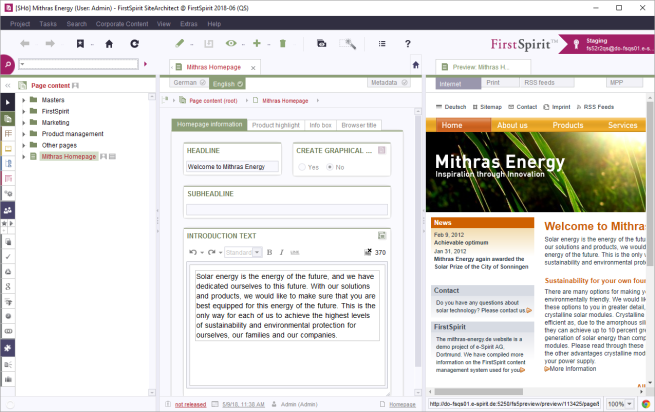
Task: Select No for create graphical headline
Action: [x=330, y=167]
